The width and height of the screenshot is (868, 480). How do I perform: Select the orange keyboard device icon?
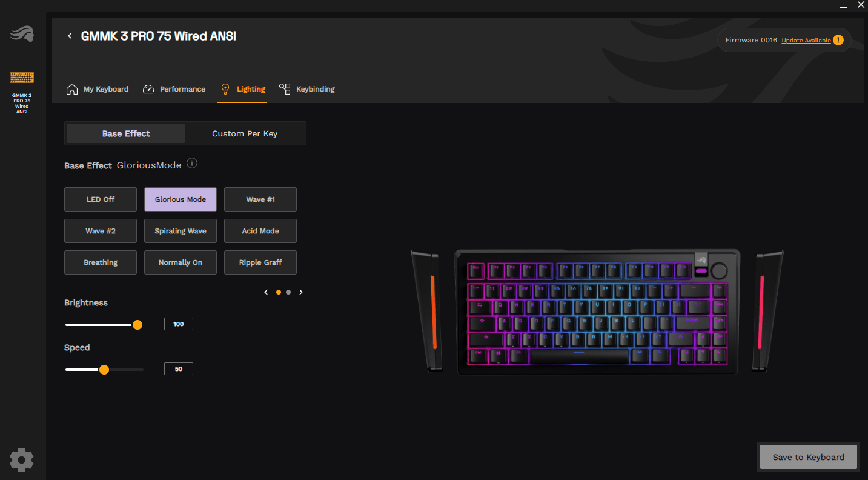point(22,78)
